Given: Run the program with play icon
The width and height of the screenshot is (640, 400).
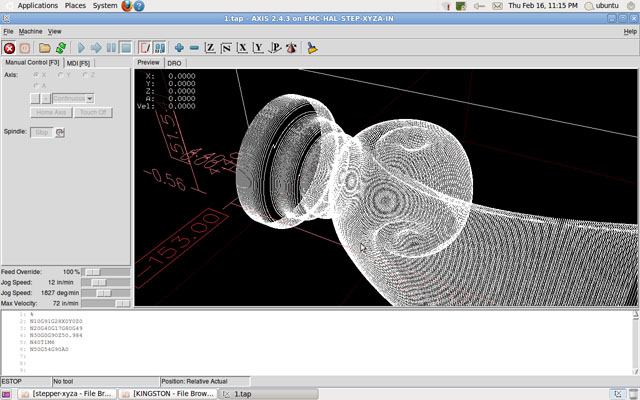Looking at the screenshot, I should [81, 48].
